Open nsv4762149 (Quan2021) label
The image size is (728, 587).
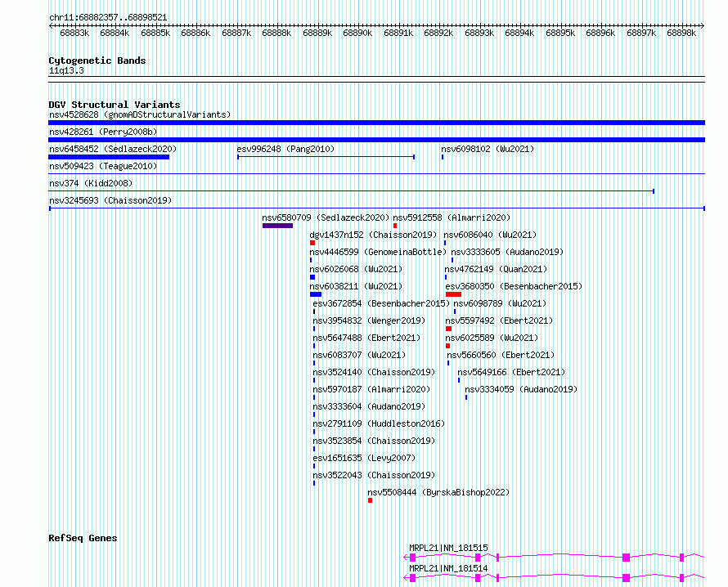pos(496,269)
